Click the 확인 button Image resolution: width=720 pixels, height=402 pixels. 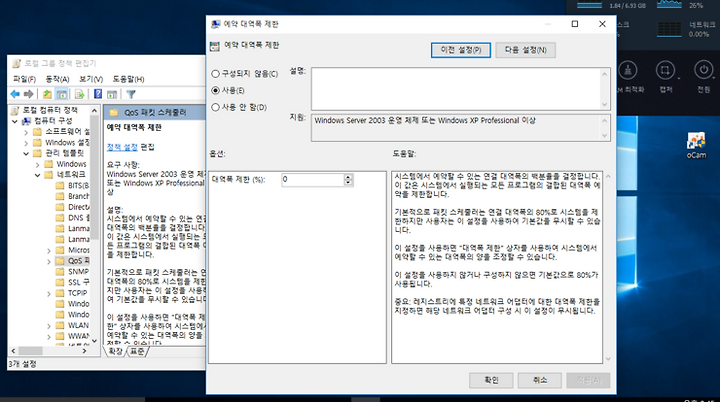[491, 380]
